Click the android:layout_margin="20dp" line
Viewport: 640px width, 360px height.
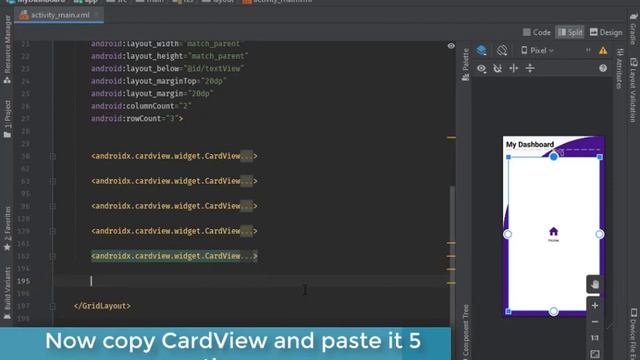pyautogui.click(x=152, y=93)
